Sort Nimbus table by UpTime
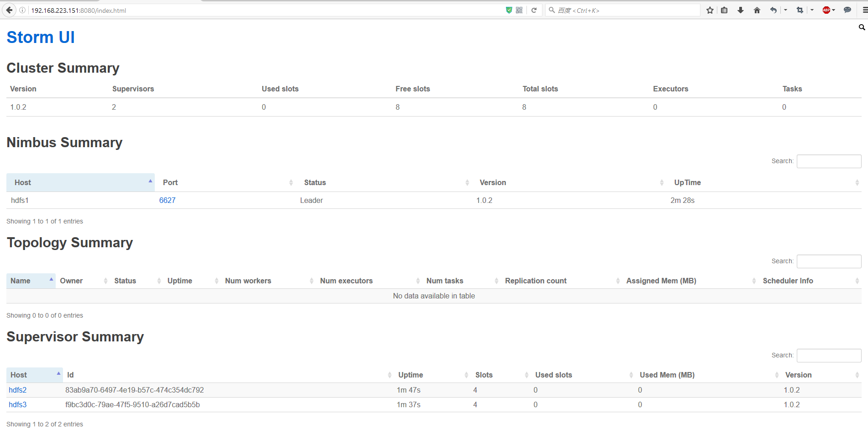Screen dimensions: 868x436 764,182
